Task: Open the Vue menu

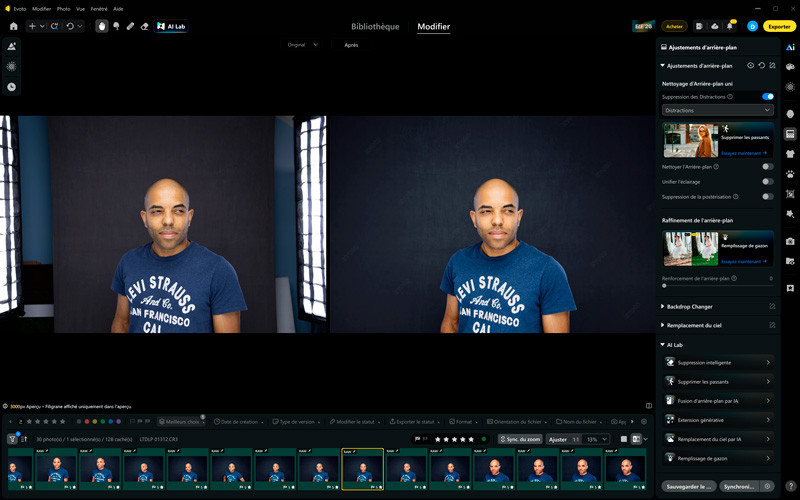Action: point(80,9)
